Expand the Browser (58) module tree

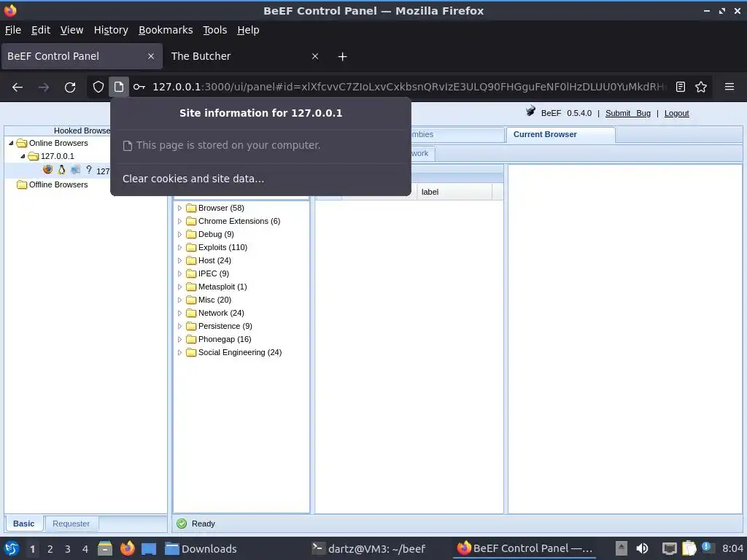pos(179,208)
